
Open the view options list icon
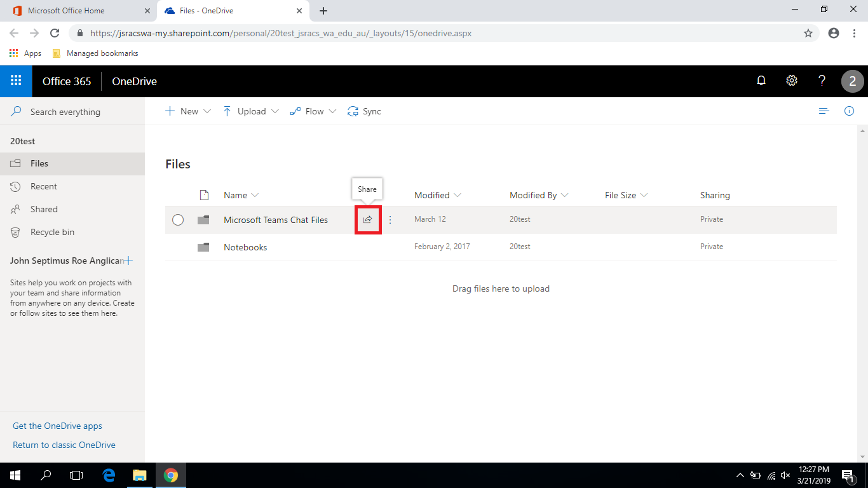pyautogui.click(x=824, y=111)
